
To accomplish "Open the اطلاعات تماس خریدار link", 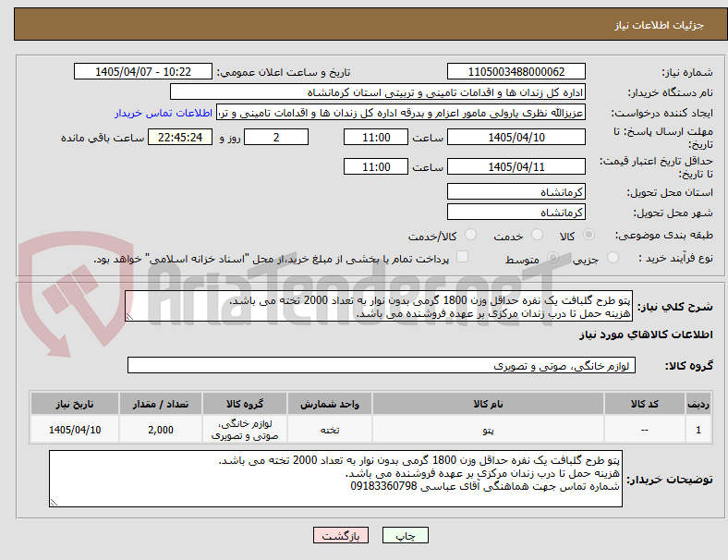I will coord(164,113).
